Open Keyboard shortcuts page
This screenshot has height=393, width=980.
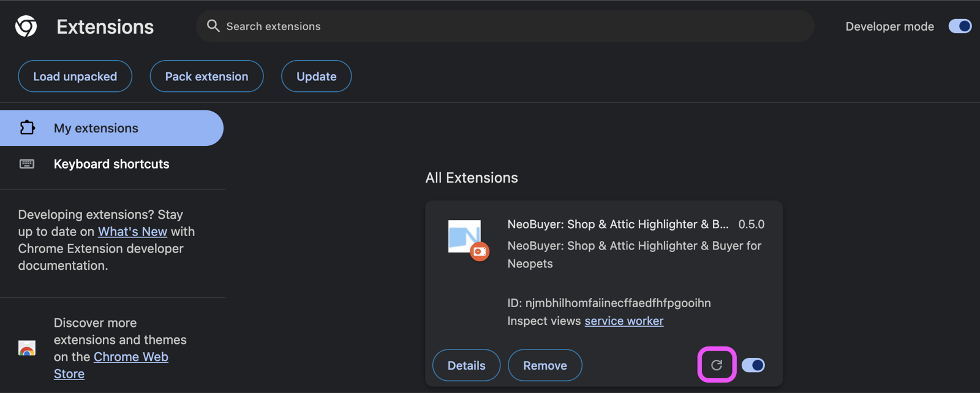pyautogui.click(x=111, y=164)
